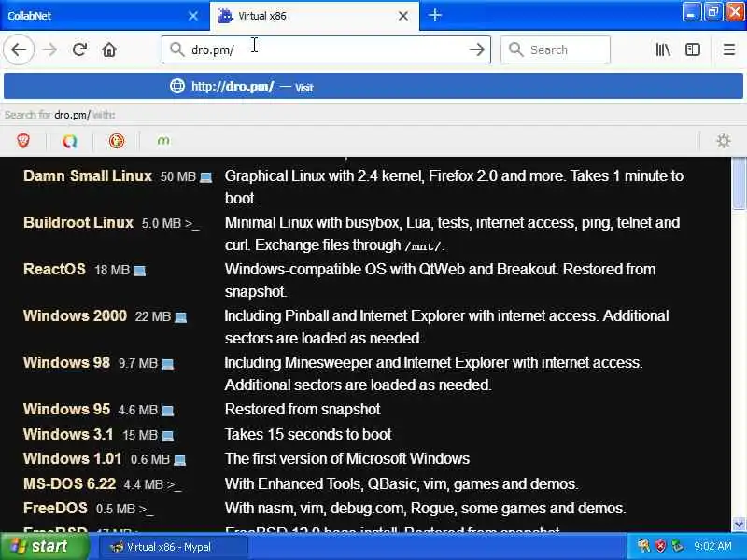
Task: Click the screen icon next to Windows 98
Action: 167,364
